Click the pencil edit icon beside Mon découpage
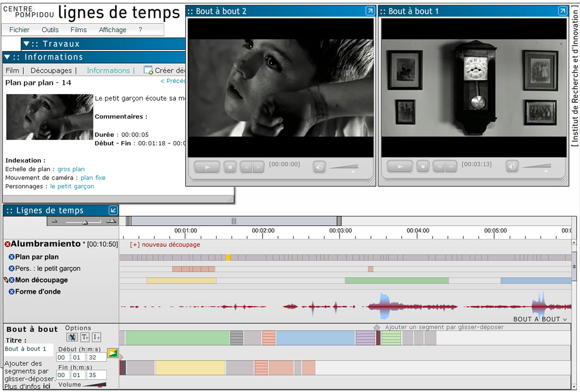Image resolution: width=580 pixels, height=392 pixels. point(5,280)
